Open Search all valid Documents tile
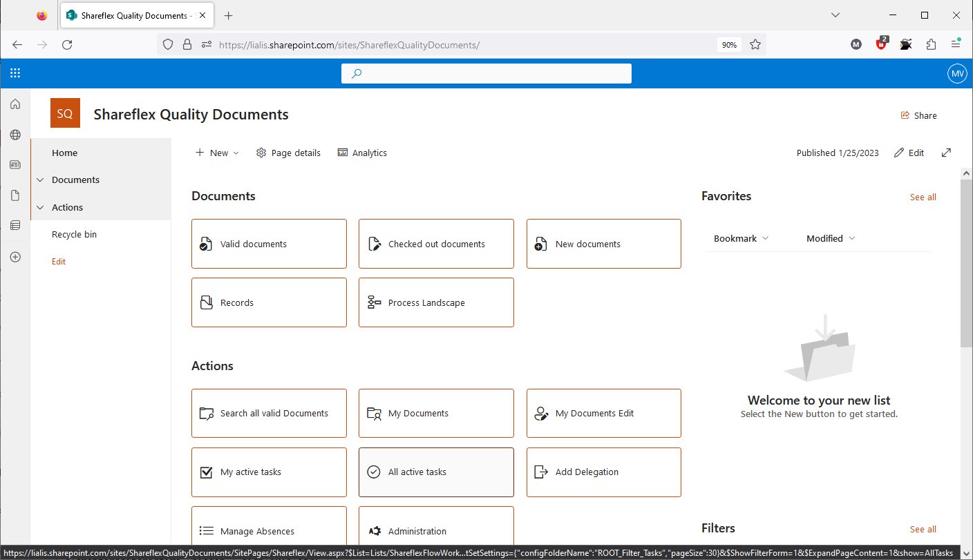This screenshot has width=973, height=560. coord(269,413)
